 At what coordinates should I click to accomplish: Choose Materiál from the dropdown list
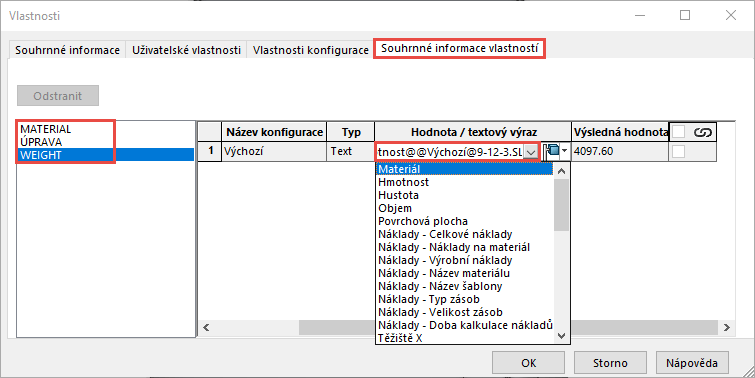click(x=465, y=169)
